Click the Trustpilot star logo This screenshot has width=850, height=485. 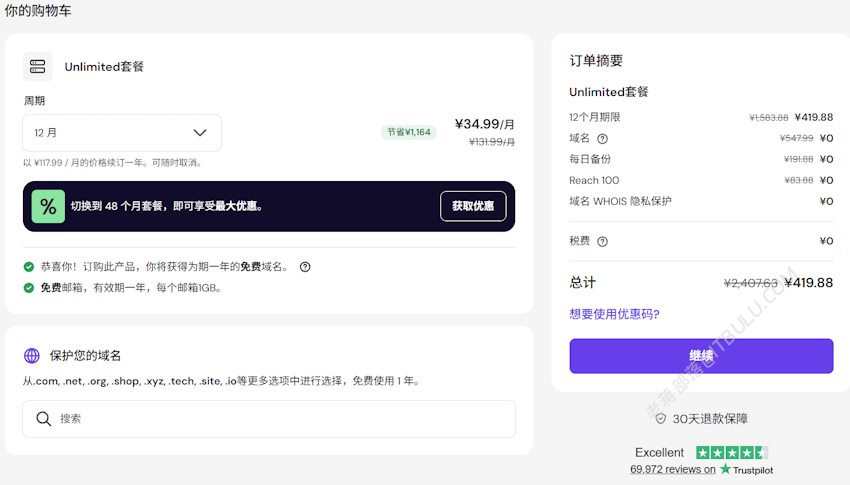click(x=725, y=469)
